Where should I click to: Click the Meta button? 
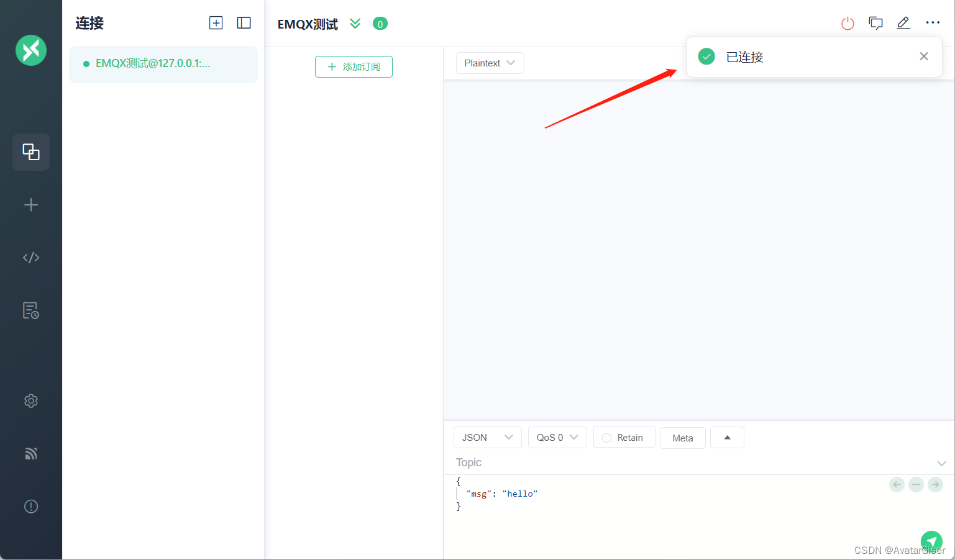pos(682,438)
